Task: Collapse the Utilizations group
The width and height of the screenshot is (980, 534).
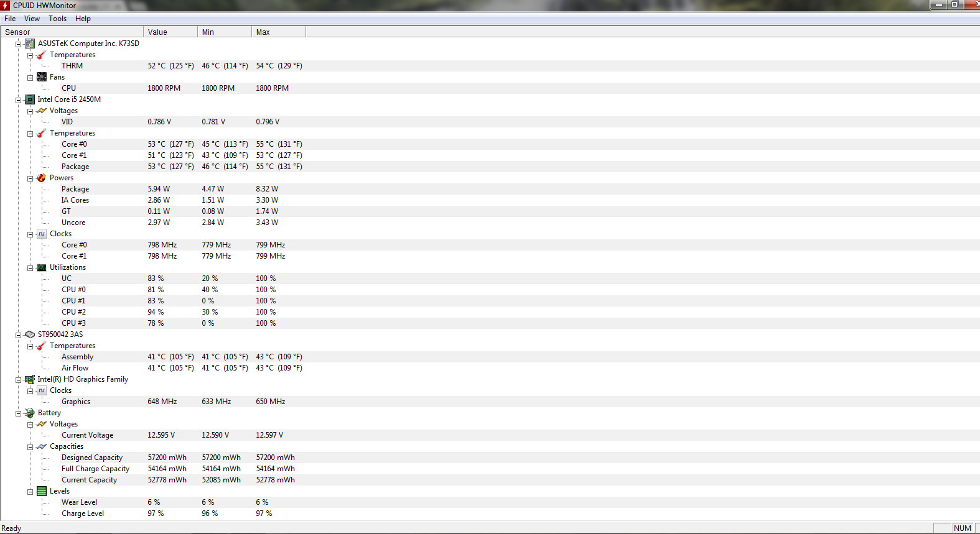Action: click(30, 268)
